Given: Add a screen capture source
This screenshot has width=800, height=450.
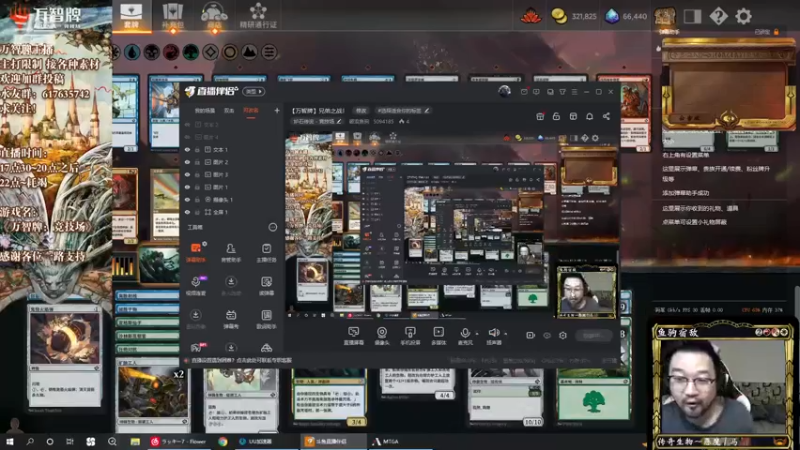Looking at the screenshot, I should [x=354, y=336].
